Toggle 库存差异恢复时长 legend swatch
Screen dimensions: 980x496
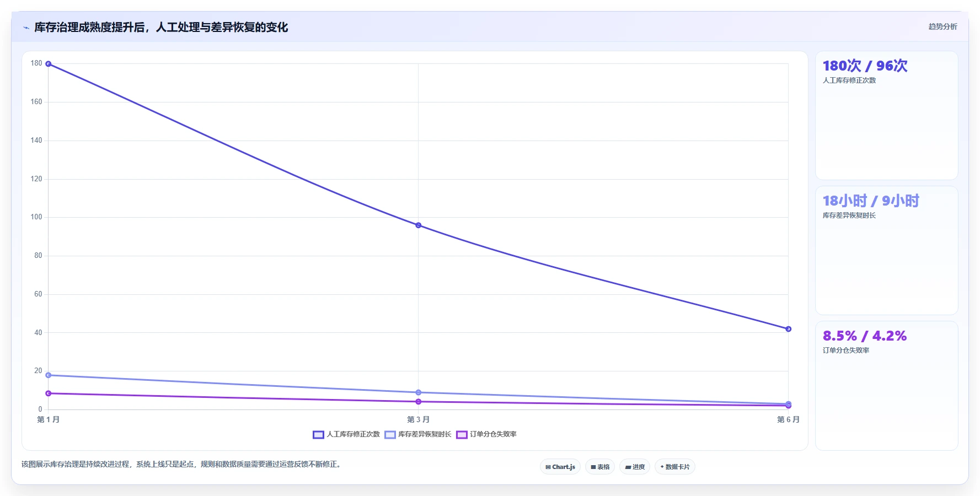point(390,434)
